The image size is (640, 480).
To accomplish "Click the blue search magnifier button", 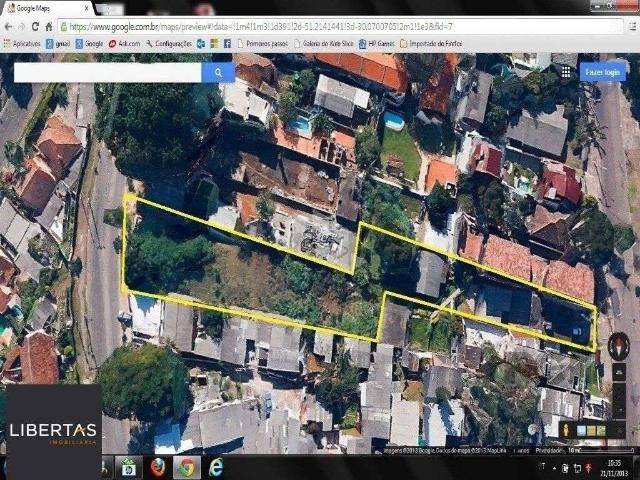I will pyautogui.click(x=217, y=72).
